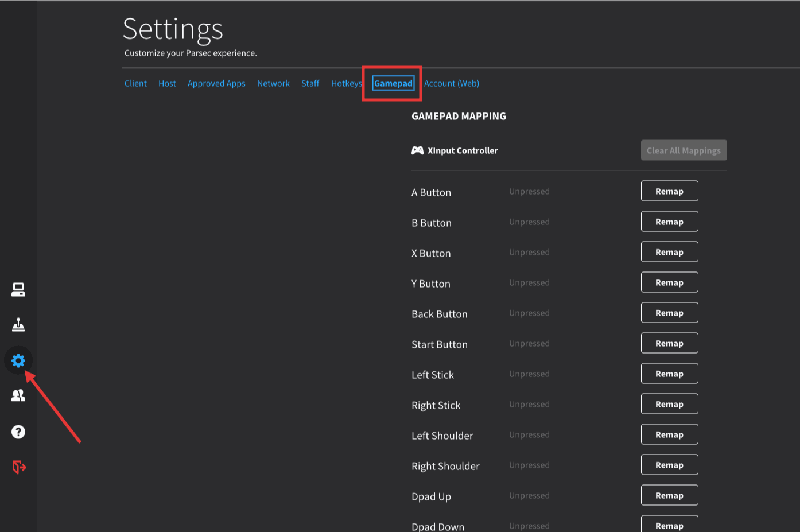Click Remap next to Right Shoulder
The width and height of the screenshot is (800, 532).
click(669, 465)
